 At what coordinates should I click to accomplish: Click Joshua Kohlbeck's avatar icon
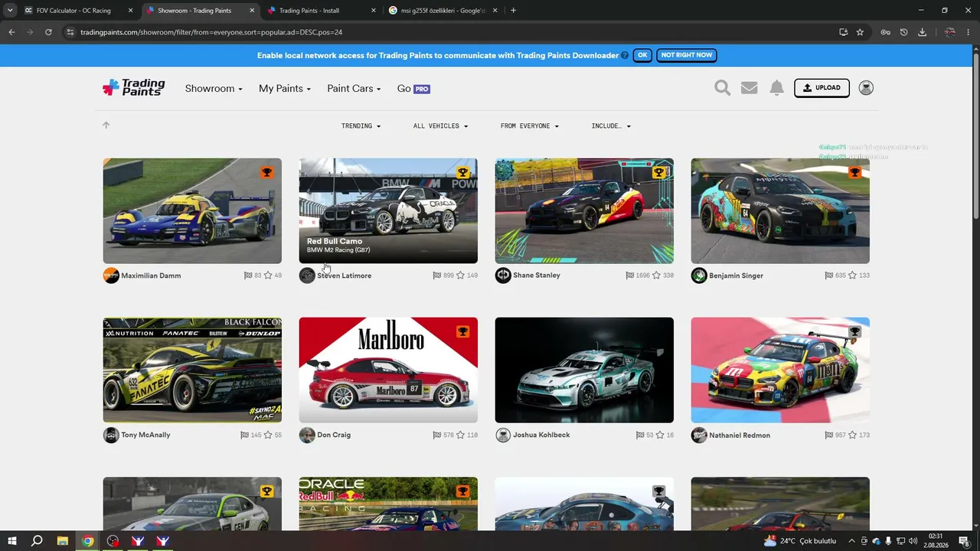click(503, 435)
